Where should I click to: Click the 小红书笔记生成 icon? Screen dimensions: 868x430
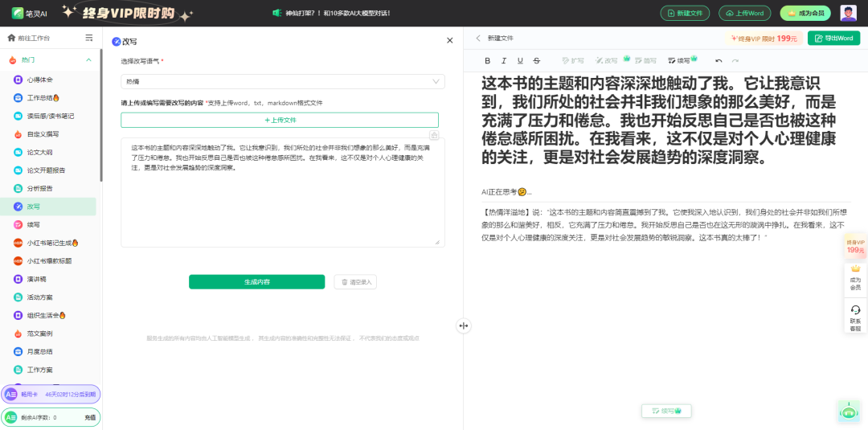18,243
